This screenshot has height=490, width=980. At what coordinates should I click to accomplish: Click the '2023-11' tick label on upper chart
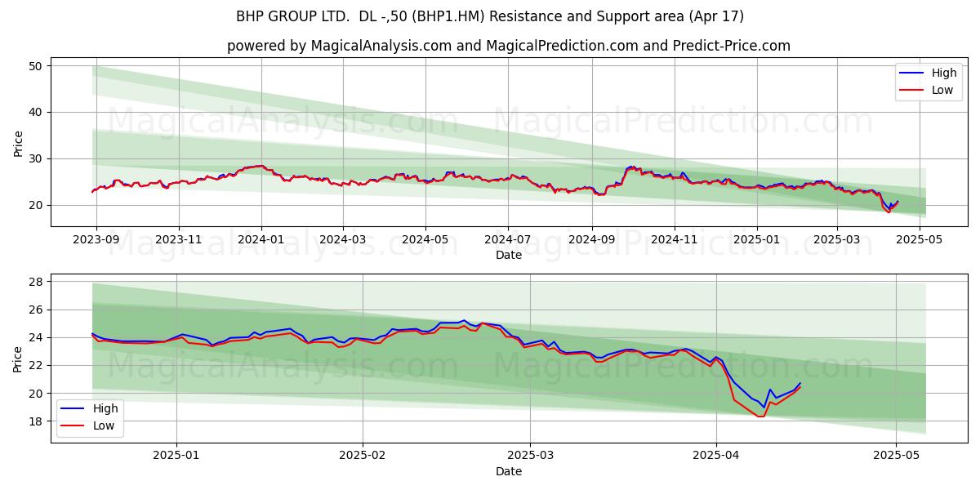[178, 240]
